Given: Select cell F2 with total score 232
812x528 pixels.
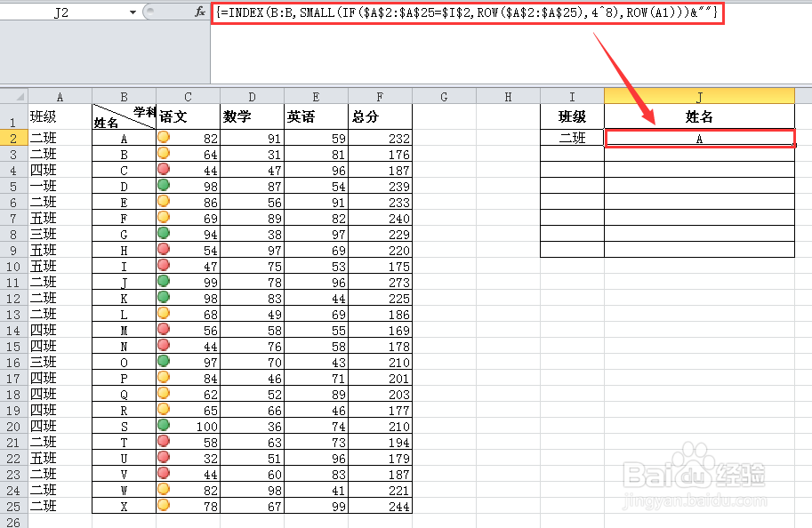Looking at the screenshot, I should click(x=380, y=138).
